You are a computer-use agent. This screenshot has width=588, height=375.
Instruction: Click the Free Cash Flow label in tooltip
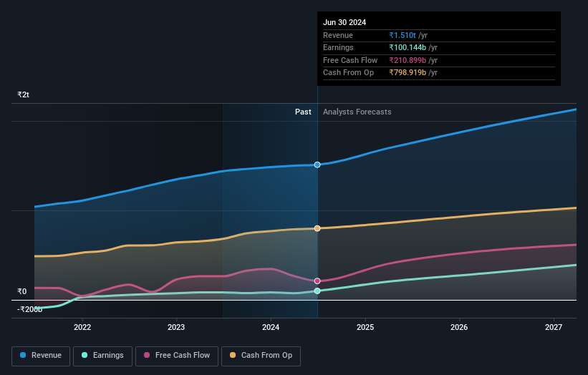point(350,60)
